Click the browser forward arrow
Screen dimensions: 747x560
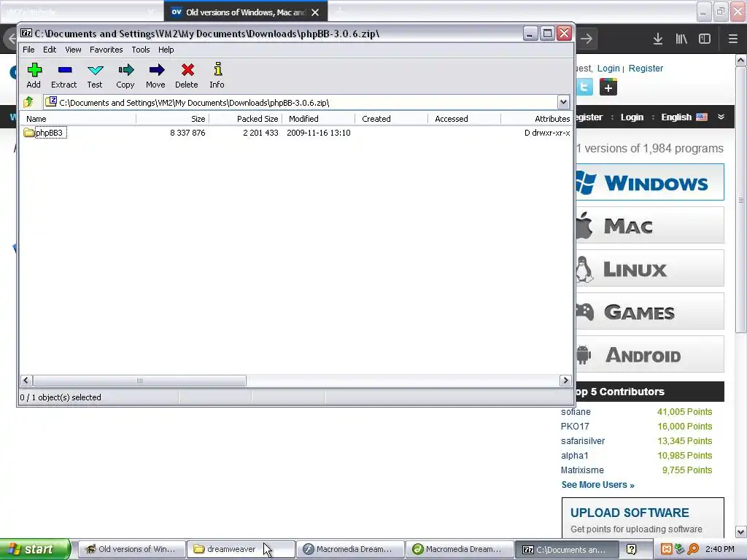587,39
